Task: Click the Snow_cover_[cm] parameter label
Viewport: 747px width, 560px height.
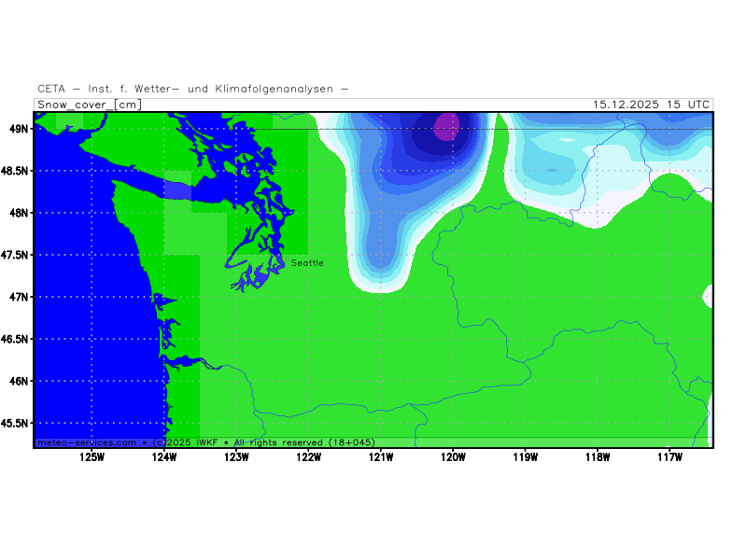Action: [x=89, y=105]
